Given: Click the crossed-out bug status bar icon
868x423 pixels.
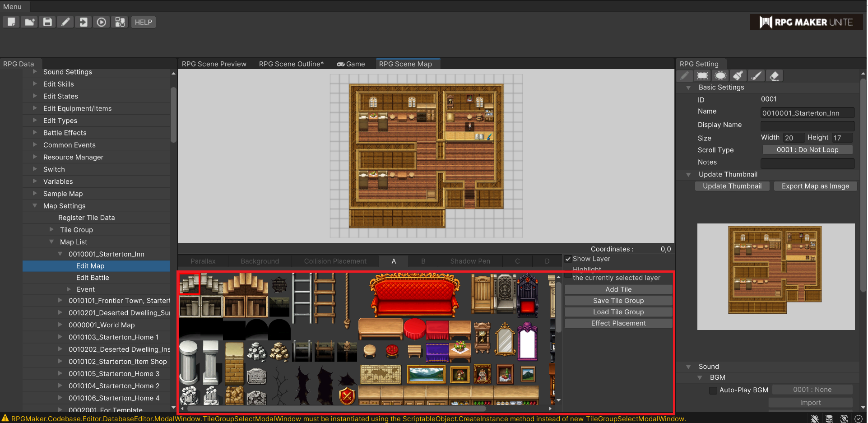Looking at the screenshot, I should pos(815,418).
